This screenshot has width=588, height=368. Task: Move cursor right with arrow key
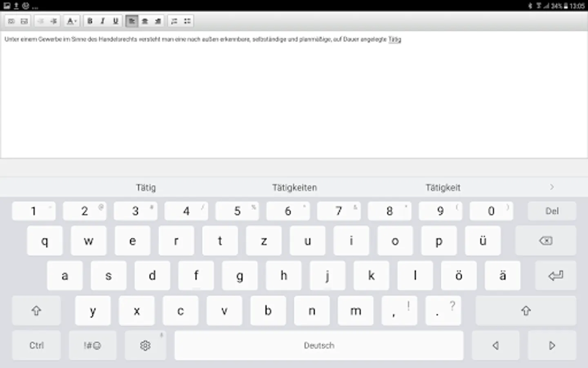(552, 346)
